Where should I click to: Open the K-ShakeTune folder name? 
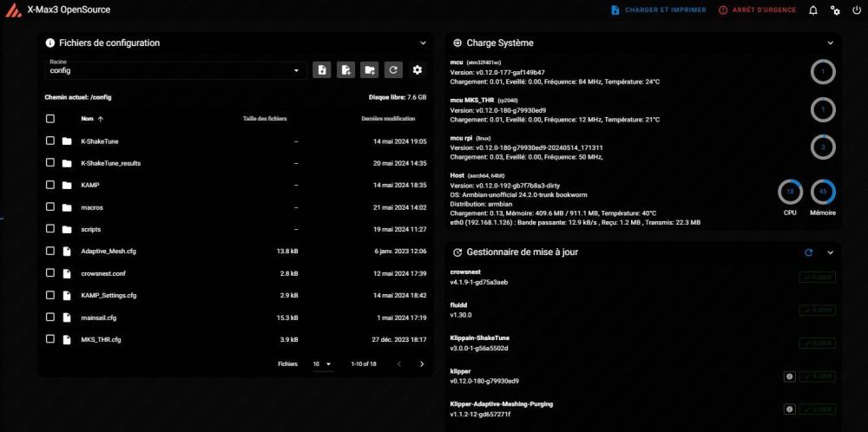(100, 141)
